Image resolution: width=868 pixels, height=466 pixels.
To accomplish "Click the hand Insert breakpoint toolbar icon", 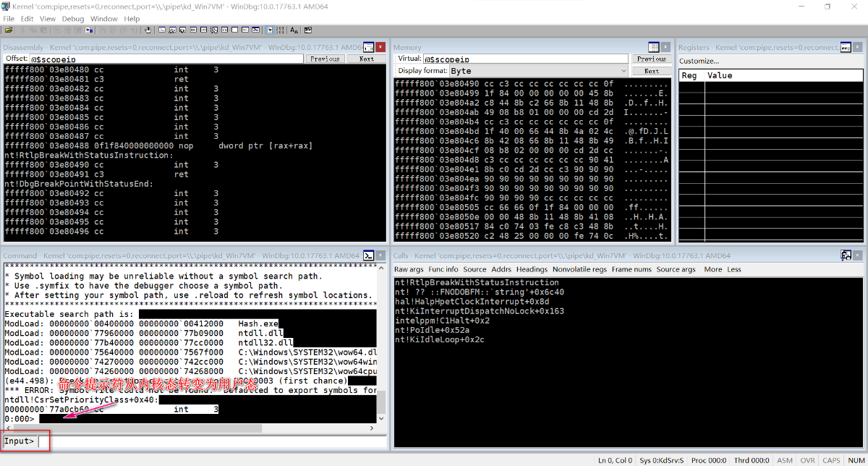I will (x=148, y=30).
